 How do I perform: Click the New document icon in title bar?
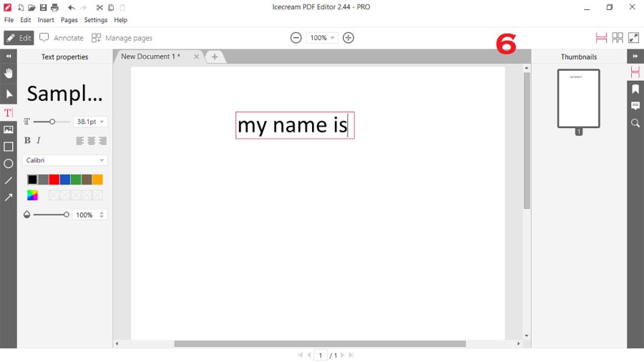coord(21,7)
